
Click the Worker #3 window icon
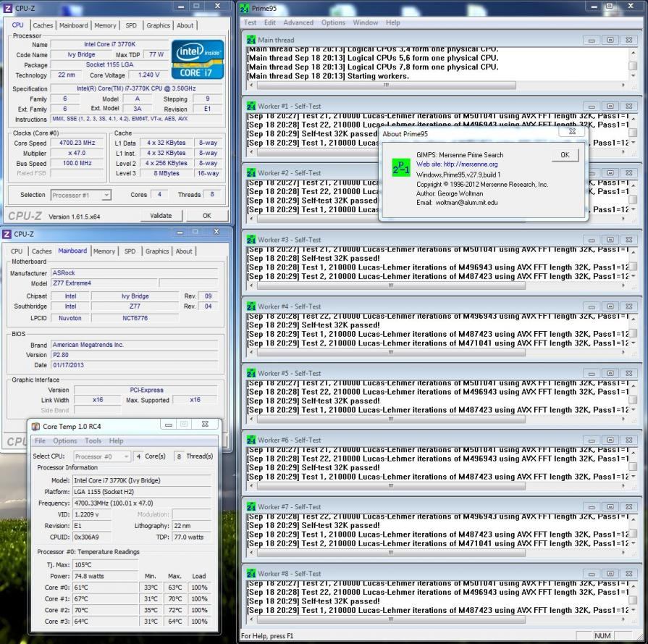coord(251,240)
